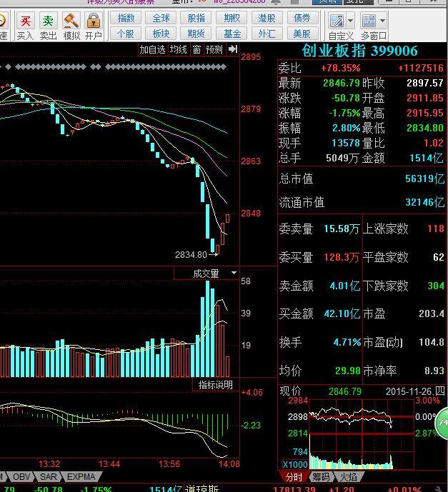Viewport: 448px width, 492px height.
Task: Click the 换手 4.71% value
Action: point(347,342)
